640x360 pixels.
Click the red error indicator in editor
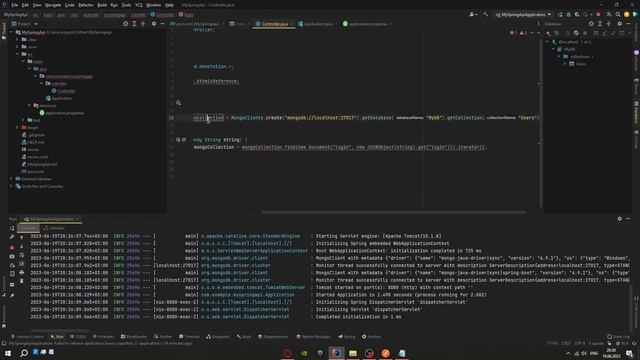512,33
